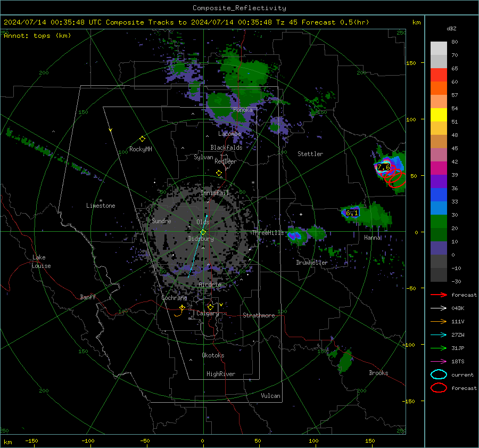Select the yellow diamond marker near RockyMH

(142, 139)
